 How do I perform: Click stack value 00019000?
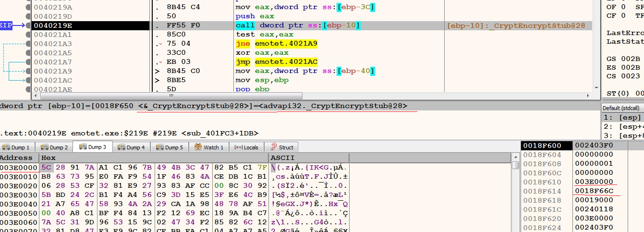[x=594, y=200]
